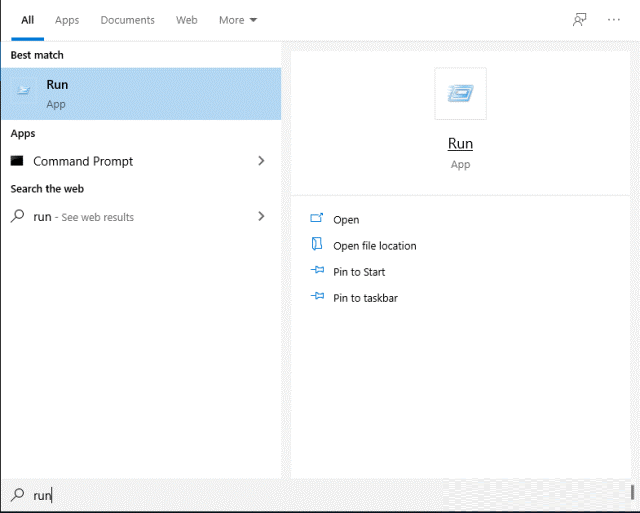Click the large Run icon in preview pane
640x513 pixels.
pos(460,93)
